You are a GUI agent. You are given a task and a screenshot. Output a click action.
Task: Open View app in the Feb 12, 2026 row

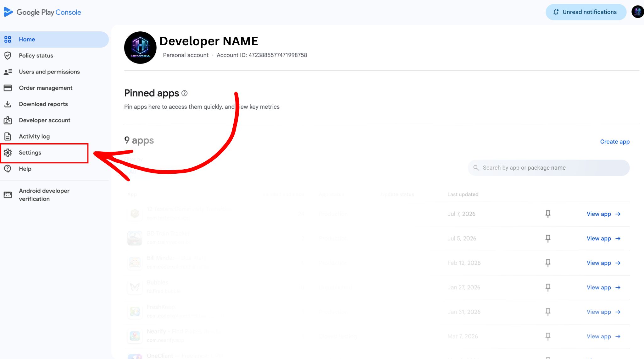click(x=603, y=263)
